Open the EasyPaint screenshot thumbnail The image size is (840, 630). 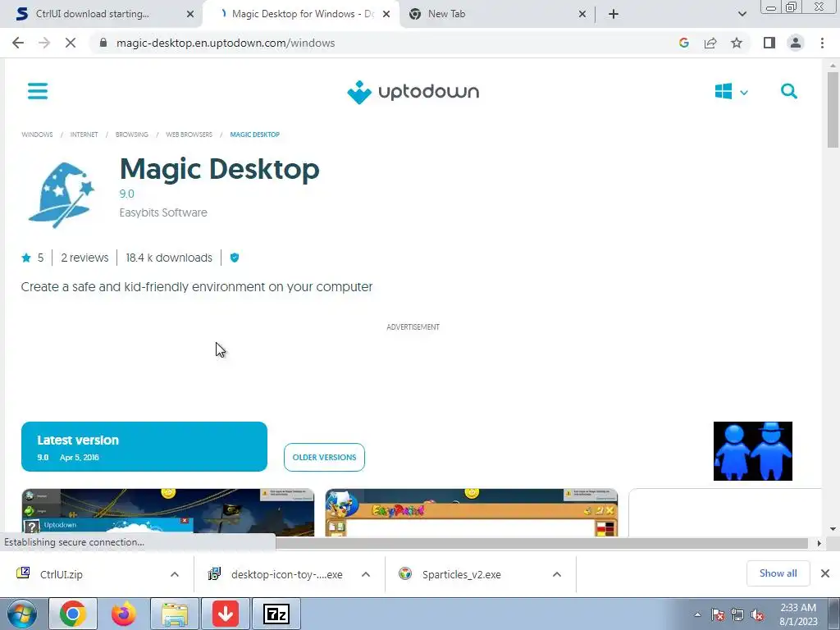[472, 512]
